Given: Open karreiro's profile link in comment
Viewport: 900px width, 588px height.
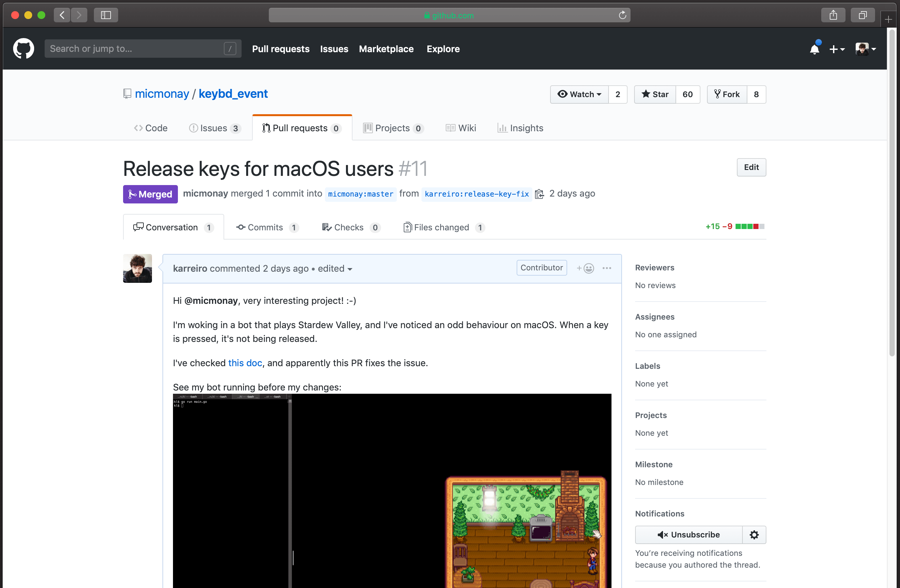Looking at the screenshot, I should 190,268.
